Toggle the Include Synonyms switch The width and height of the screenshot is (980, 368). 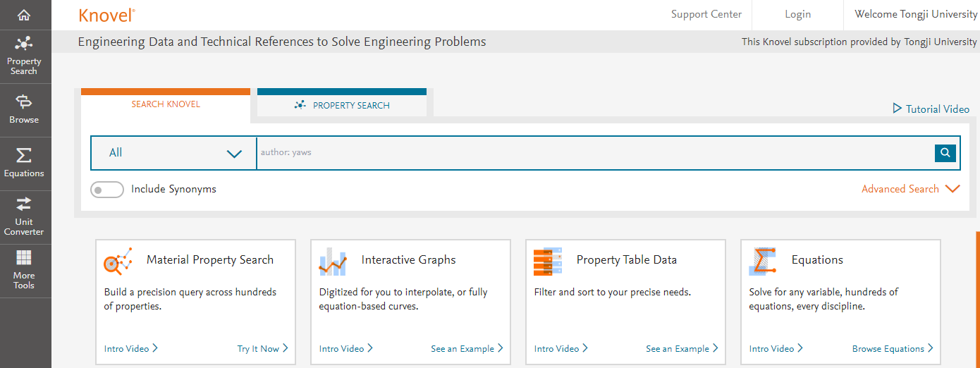(107, 190)
